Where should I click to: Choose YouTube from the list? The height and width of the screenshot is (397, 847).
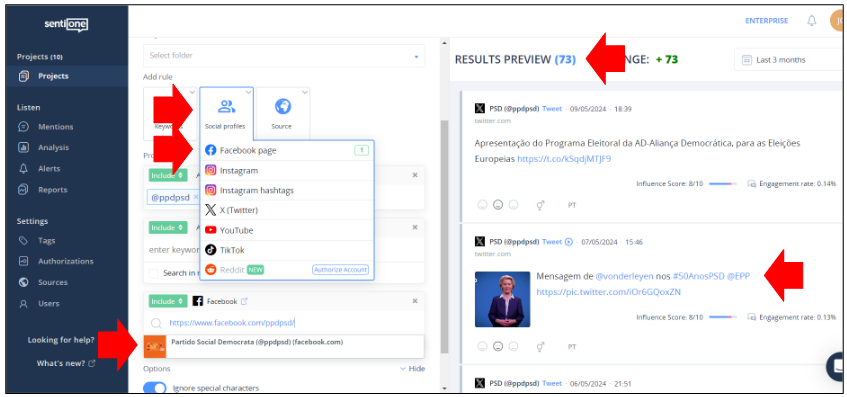[x=287, y=230]
